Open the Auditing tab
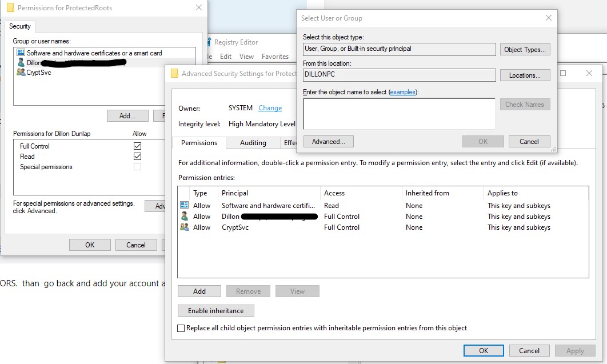This screenshot has height=364, width=607. 253,143
